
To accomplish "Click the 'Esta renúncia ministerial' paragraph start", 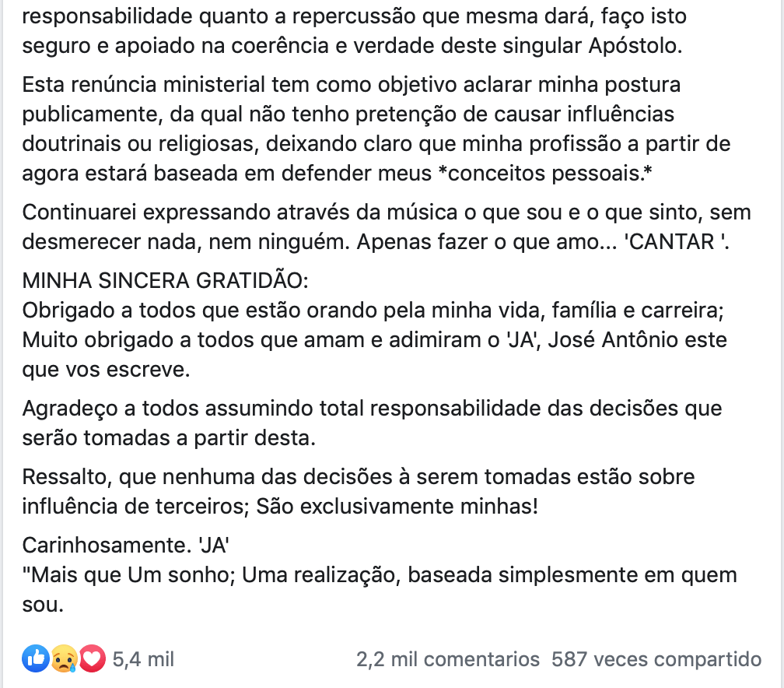I will click(143, 85).
